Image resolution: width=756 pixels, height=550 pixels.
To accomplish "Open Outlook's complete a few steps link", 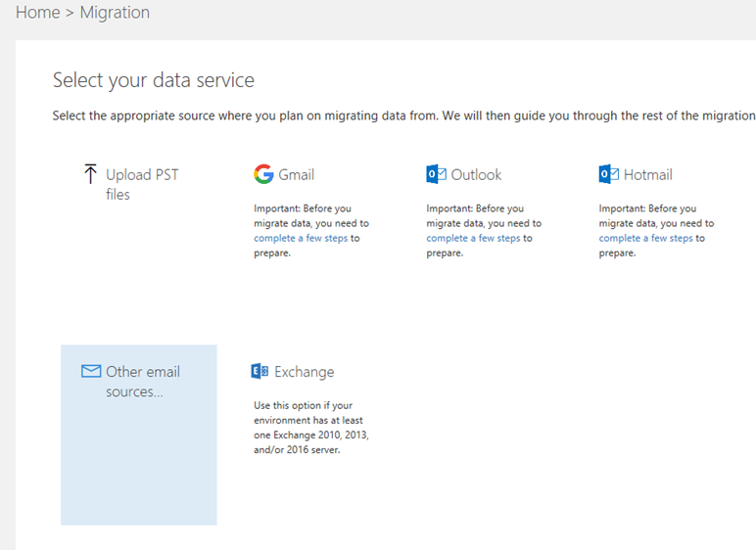I will tap(473, 238).
